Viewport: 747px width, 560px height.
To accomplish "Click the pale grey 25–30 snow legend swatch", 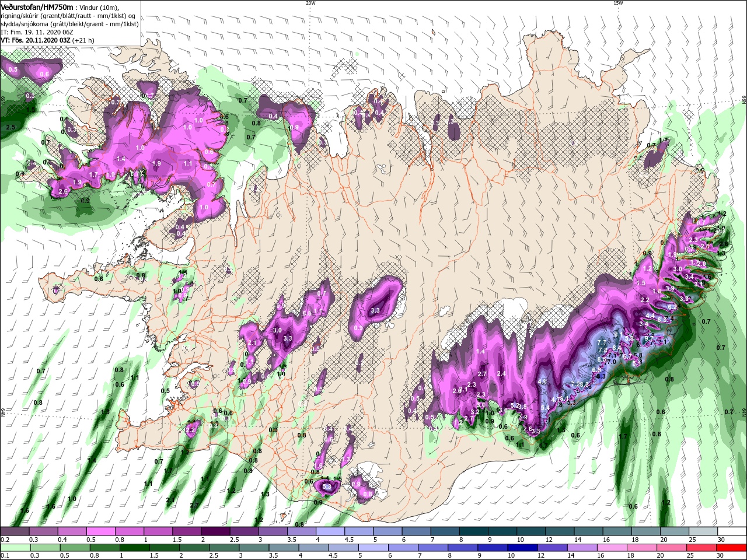I will click(x=703, y=531).
